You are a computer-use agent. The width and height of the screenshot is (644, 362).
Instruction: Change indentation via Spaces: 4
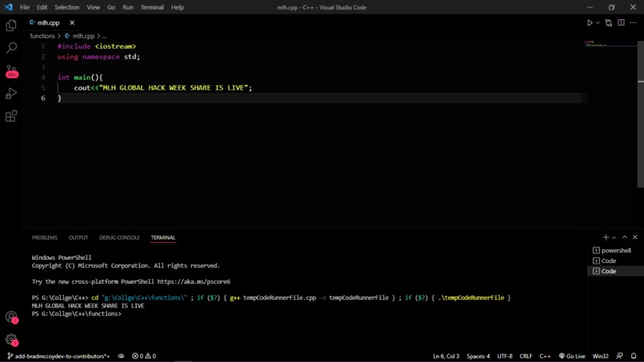point(478,356)
